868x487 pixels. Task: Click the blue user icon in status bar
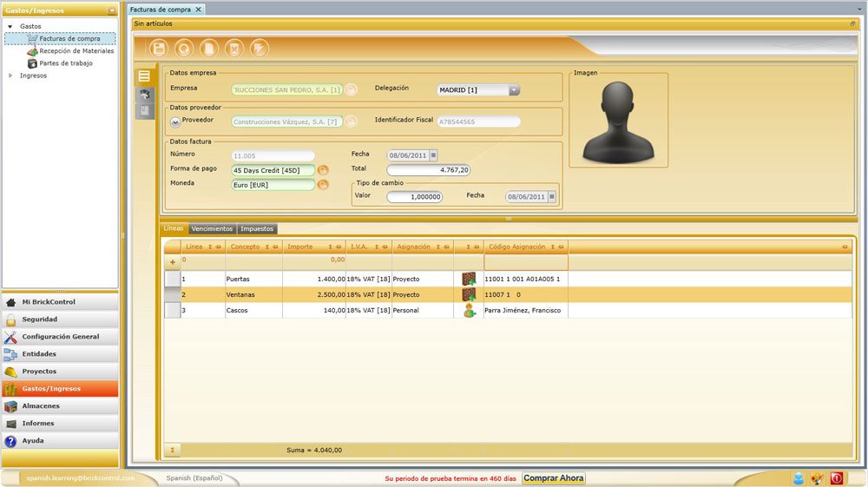(x=799, y=478)
